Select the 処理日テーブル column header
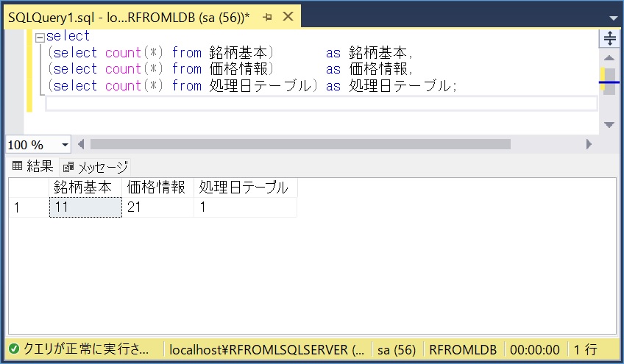The width and height of the screenshot is (624, 364). tap(245, 188)
